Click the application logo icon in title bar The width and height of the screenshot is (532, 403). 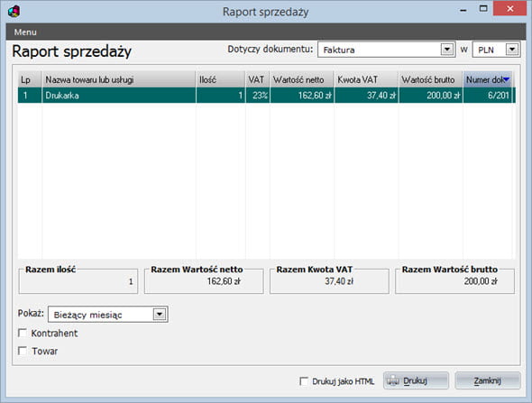coord(14,11)
